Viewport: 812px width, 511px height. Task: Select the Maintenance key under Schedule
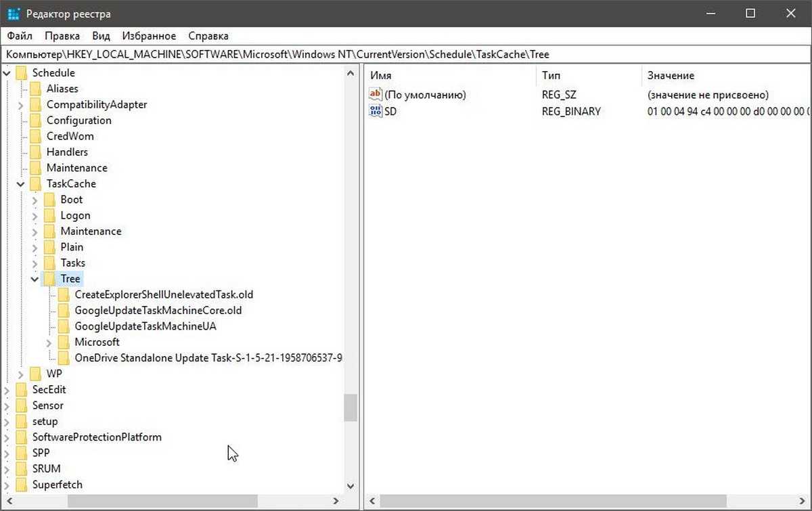tap(76, 168)
